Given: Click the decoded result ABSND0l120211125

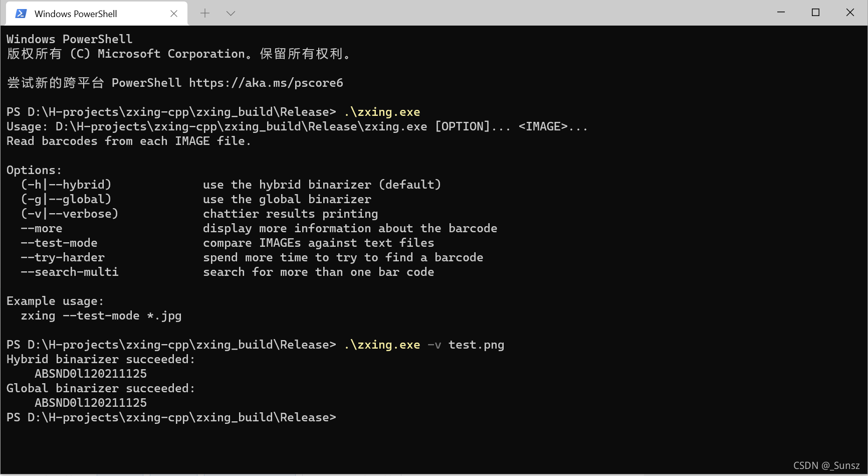Looking at the screenshot, I should coord(90,373).
